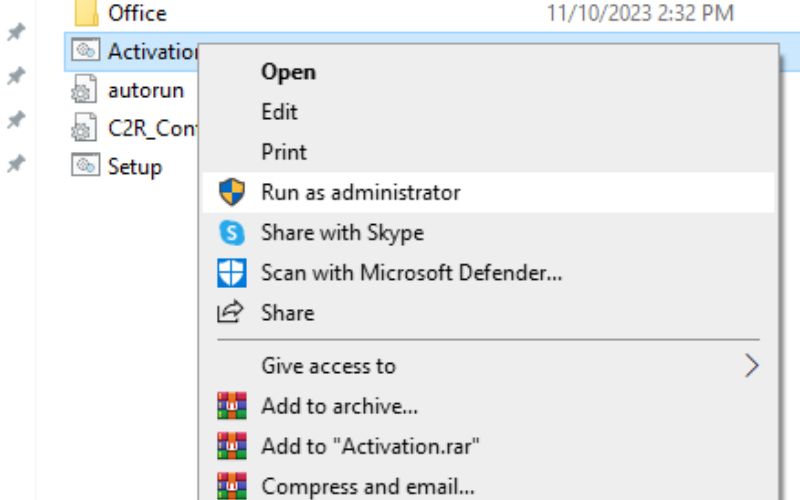Image resolution: width=800 pixels, height=500 pixels.
Task: Open the Give access to submenu
Action: coord(488,366)
